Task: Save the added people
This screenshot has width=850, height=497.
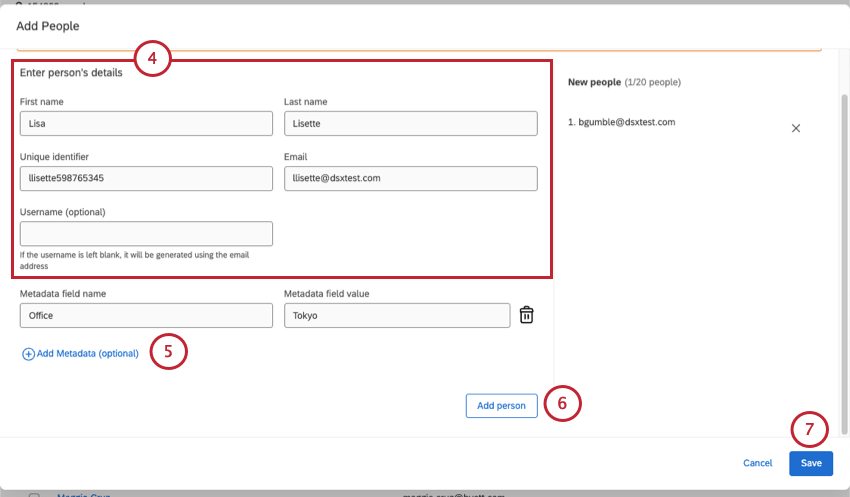Action: click(810, 463)
